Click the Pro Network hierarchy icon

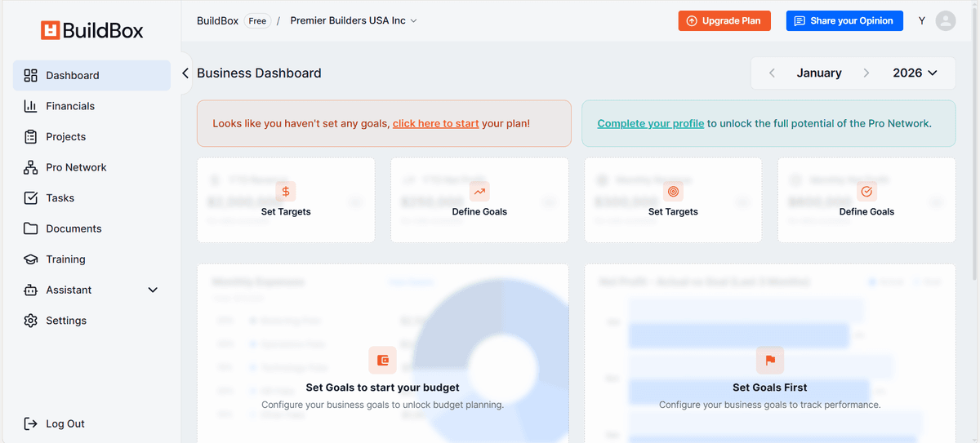coord(31,167)
